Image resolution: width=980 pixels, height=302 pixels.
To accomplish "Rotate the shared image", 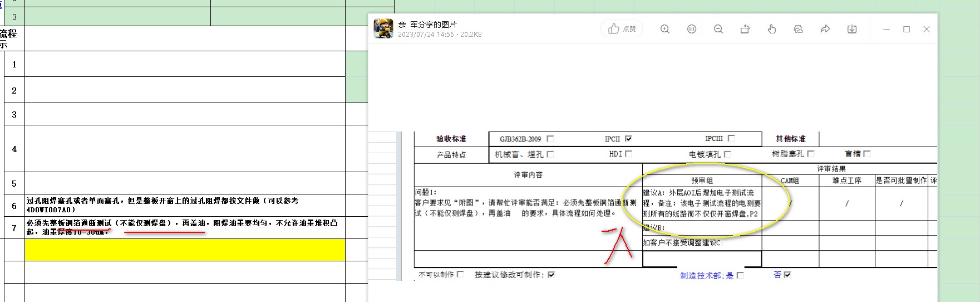I will tap(745, 29).
